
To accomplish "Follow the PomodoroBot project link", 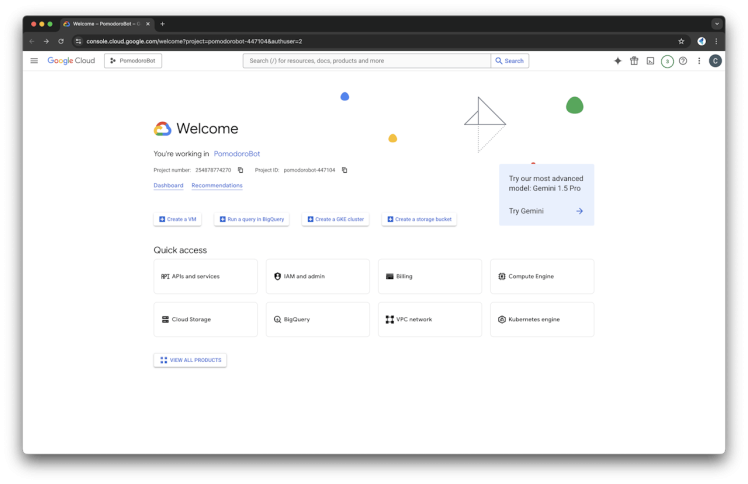I will coord(237,154).
